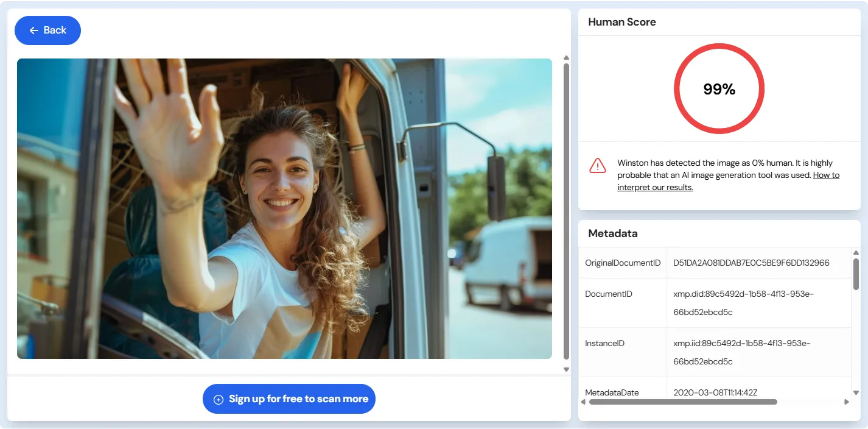This screenshot has height=429, width=868.
Task: Select the OriginalDocumentID field label
Action: point(623,263)
